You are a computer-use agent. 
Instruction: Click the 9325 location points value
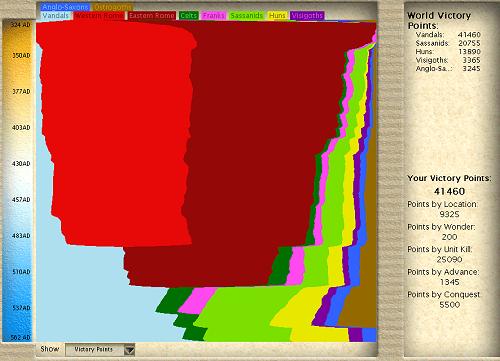click(x=449, y=214)
